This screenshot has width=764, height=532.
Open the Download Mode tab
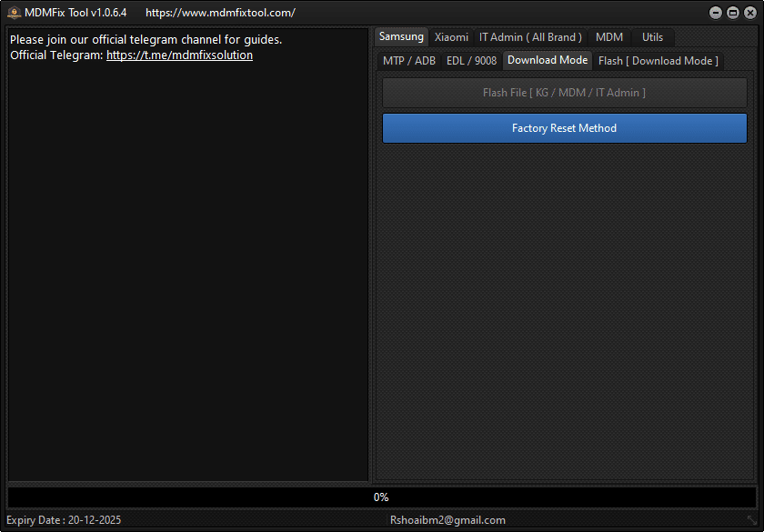(x=547, y=60)
